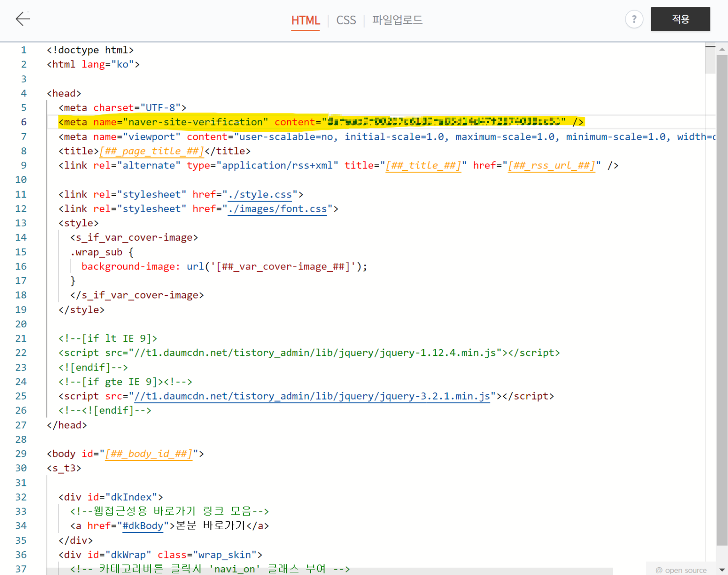The height and width of the screenshot is (575, 728).
Task: Click the [##_page_title_##] placeholder
Action: pos(152,151)
